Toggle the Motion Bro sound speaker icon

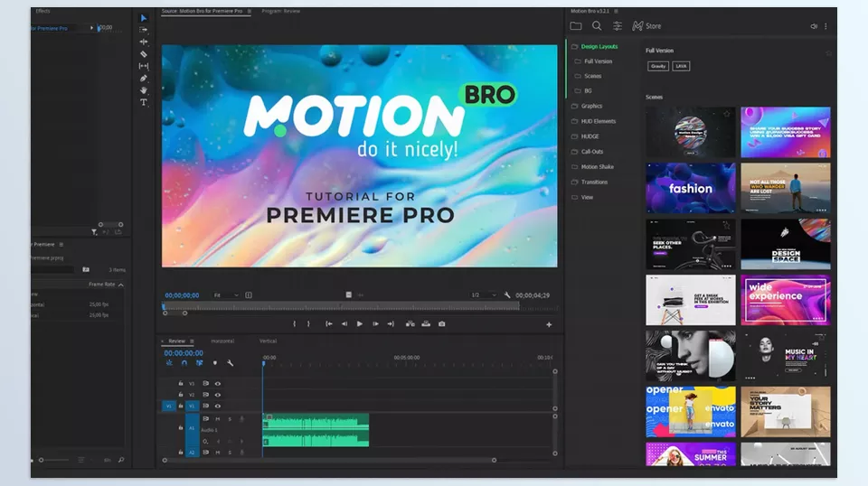click(x=814, y=26)
